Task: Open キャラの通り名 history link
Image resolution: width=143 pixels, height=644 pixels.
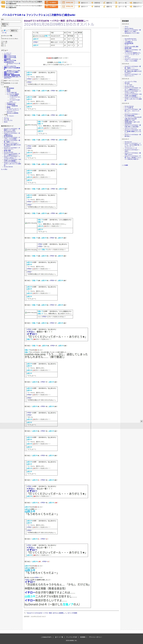Action: click(129, 108)
